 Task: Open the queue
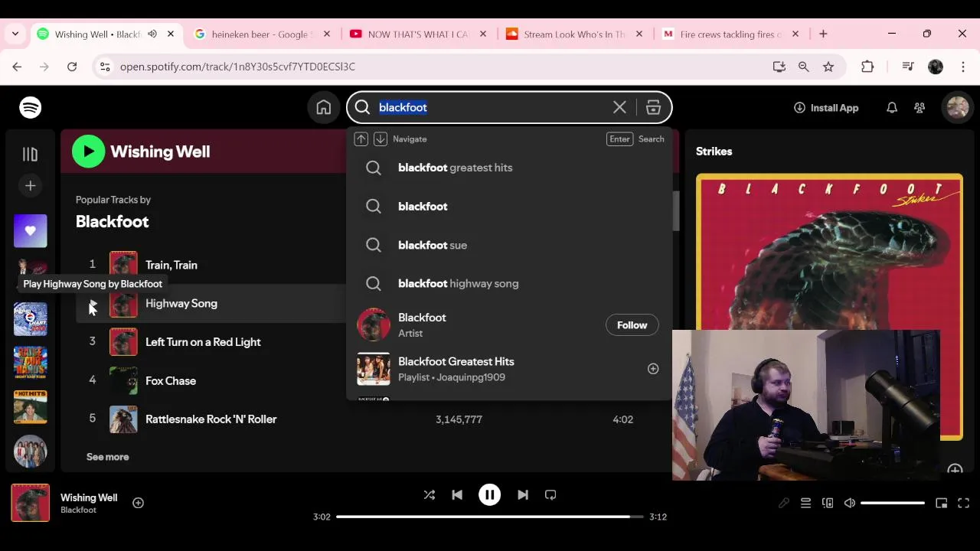point(805,503)
